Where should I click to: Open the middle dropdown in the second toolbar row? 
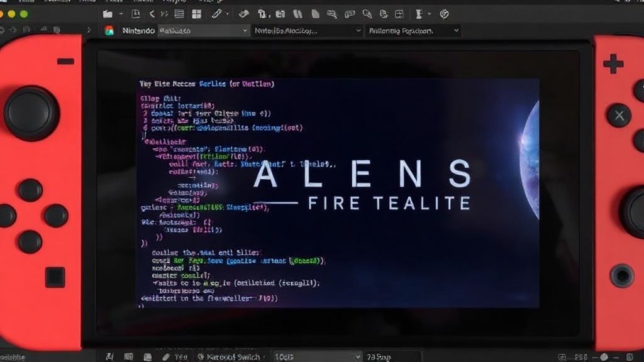click(x=307, y=31)
